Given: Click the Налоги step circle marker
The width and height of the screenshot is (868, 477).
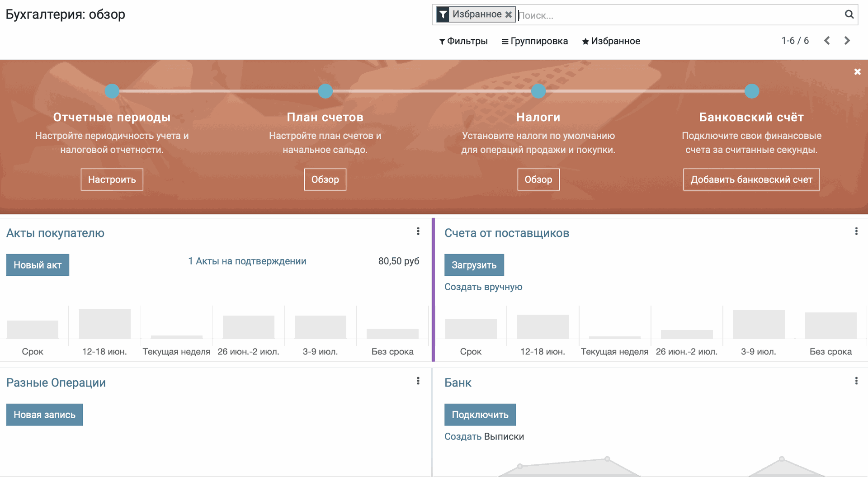Looking at the screenshot, I should click(x=538, y=91).
